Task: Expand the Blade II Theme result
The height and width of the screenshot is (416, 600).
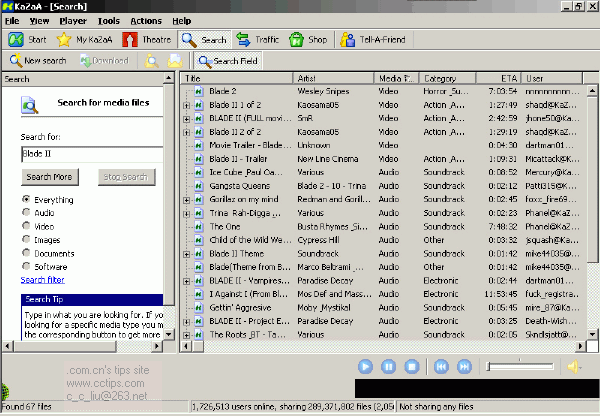Action: (187, 254)
